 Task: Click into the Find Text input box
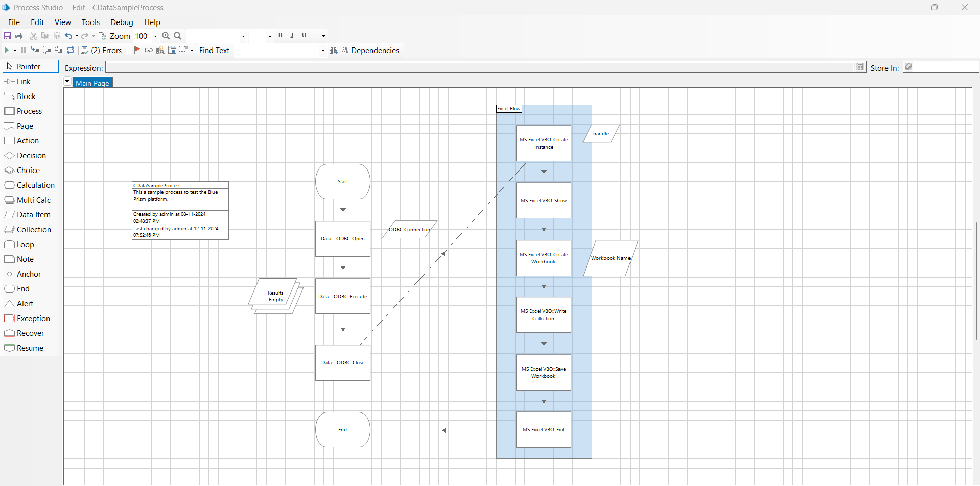pyautogui.click(x=276, y=51)
